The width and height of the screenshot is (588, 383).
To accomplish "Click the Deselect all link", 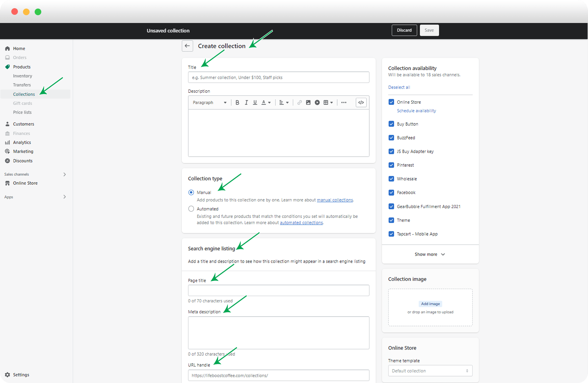I will (399, 87).
